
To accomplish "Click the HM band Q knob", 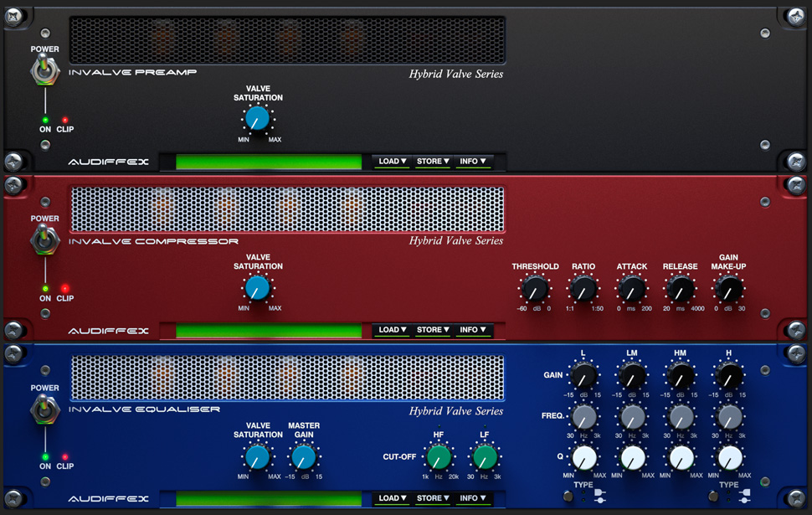I will pos(681,458).
